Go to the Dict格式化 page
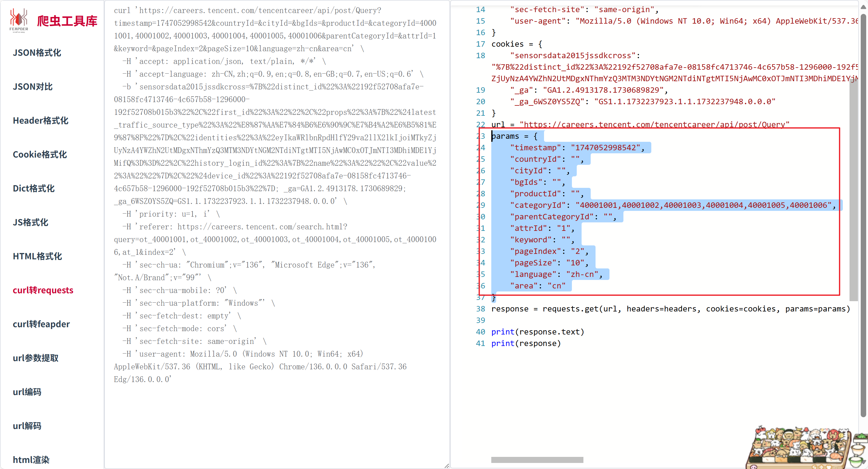 (x=34, y=188)
